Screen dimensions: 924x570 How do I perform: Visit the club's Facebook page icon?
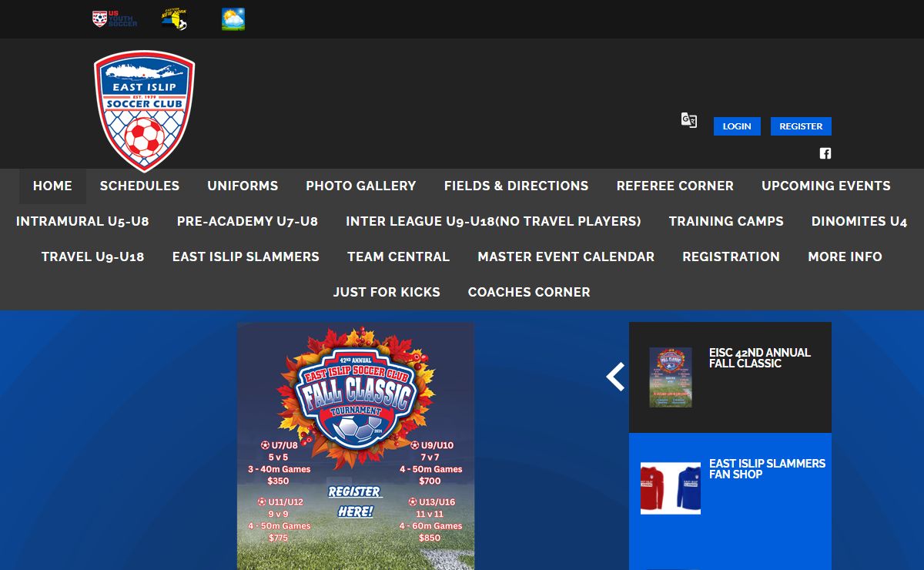tap(825, 153)
